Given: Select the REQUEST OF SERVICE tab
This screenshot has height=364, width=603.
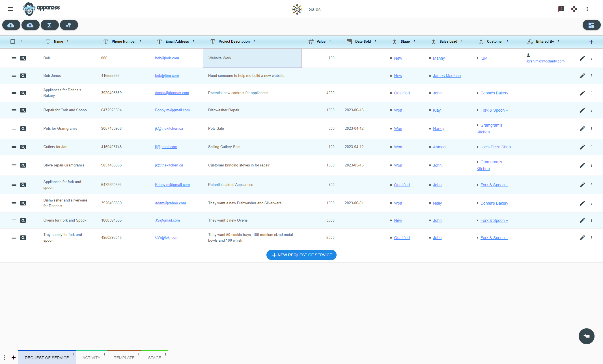Looking at the screenshot, I should (x=47, y=357).
